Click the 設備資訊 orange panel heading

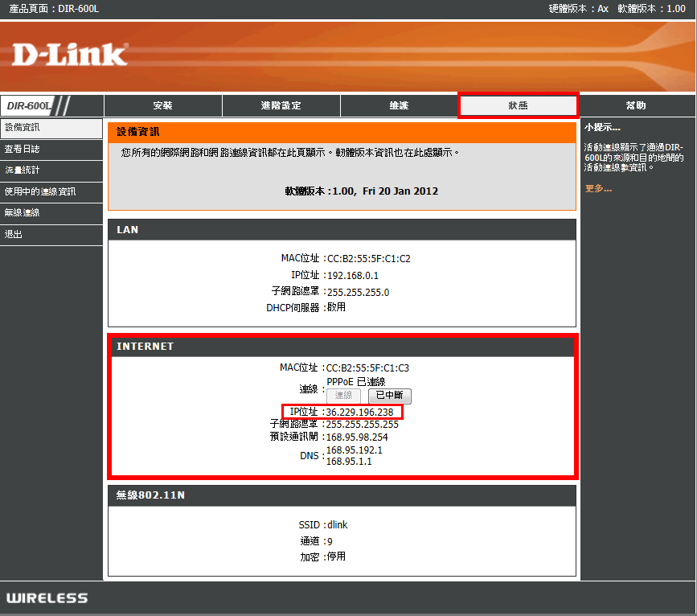(342, 132)
